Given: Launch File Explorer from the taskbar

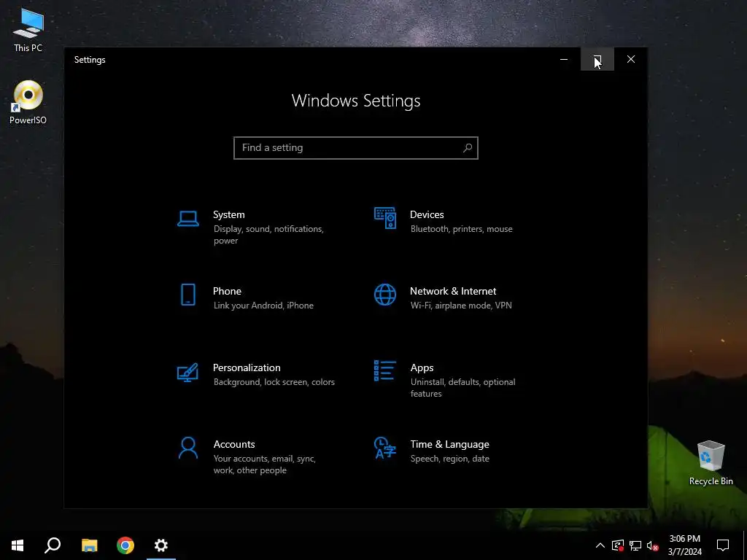Looking at the screenshot, I should pos(89,545).
